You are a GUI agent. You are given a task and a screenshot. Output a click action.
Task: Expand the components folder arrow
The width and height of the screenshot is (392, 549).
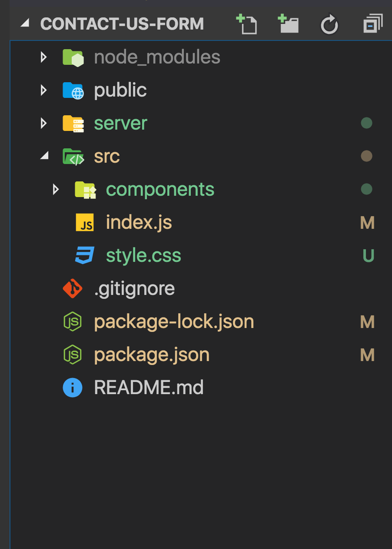(56, 189)
